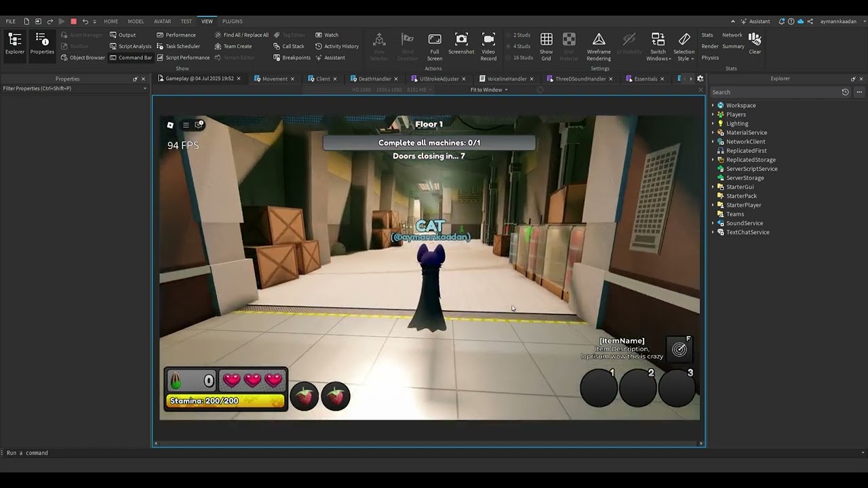Open the notifications bell icon
This screenshot has width=868, height=488.
click(783, 21)
